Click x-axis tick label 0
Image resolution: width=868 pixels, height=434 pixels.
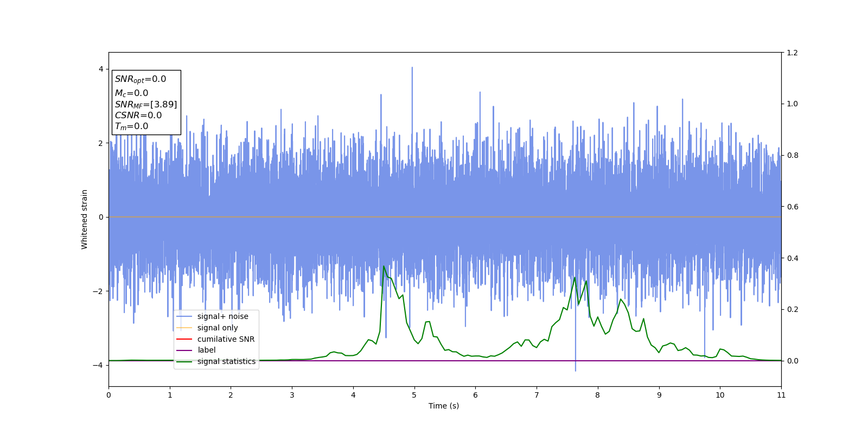tap(108, 395)
